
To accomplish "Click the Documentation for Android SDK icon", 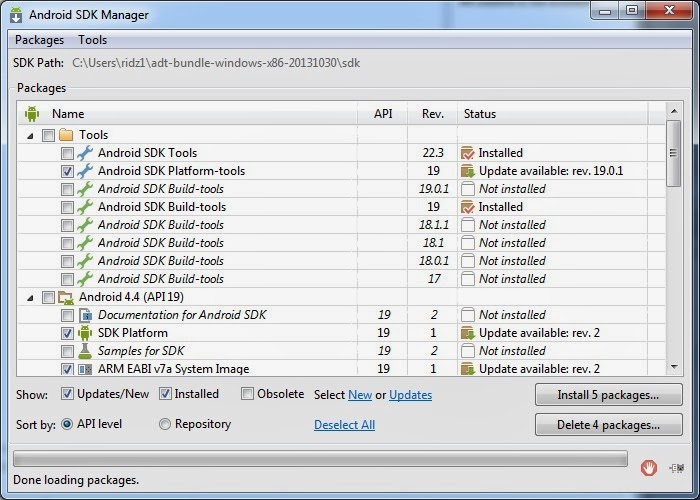I will (85, 315).
